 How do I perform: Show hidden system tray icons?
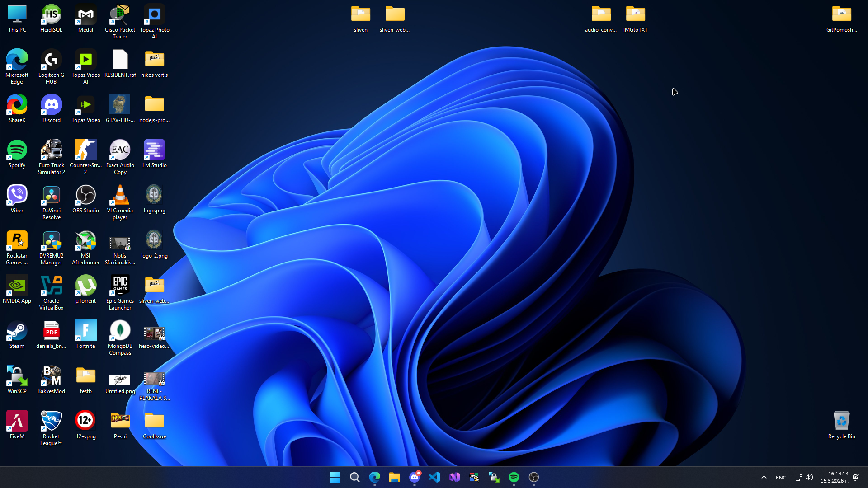[764, 477]
